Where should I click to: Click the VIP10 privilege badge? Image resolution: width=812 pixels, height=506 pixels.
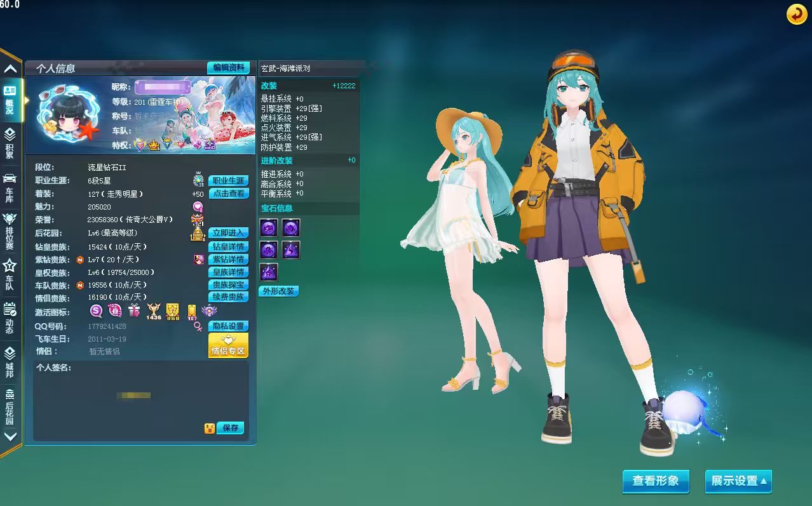(x=209, y=145)
